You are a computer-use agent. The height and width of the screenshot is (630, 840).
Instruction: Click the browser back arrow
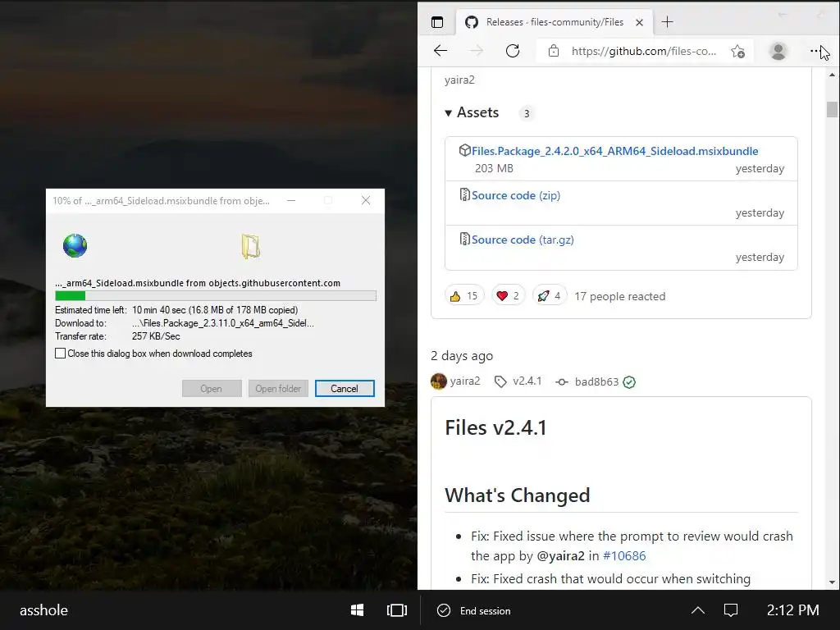[441, 51]
